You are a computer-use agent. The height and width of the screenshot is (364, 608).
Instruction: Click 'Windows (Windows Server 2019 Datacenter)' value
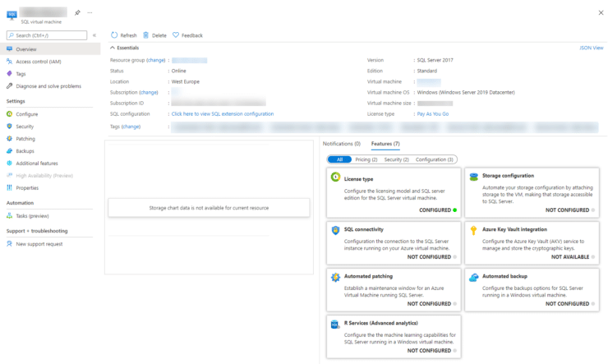tap(466, 92)
